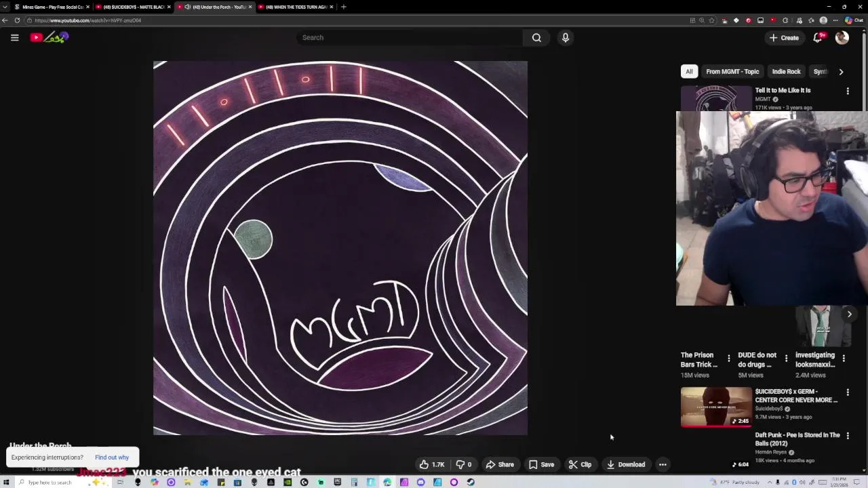
Task: Go to YouTube home via the logo
Action: [50, 37]
